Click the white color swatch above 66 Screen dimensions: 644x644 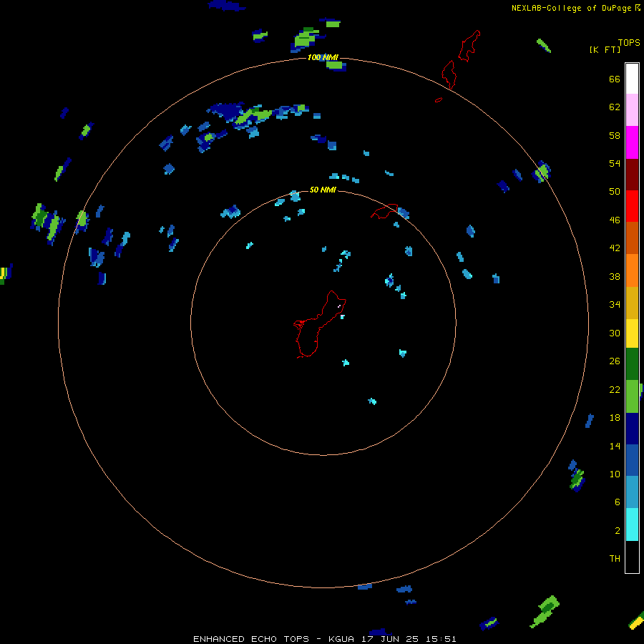[x=632, y=79]
